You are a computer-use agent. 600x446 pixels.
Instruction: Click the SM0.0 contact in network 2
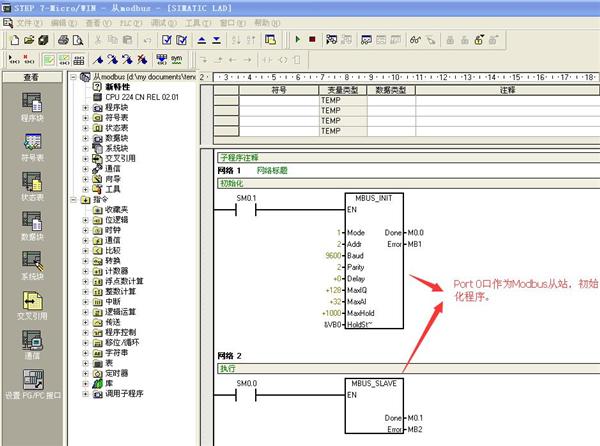(246, 395)
